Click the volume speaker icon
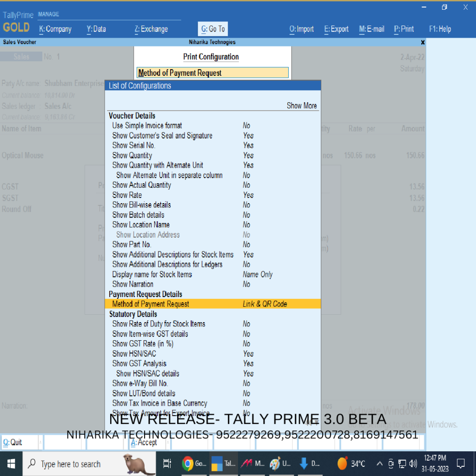Viewport: 476px width, 476px height. [413, 464]
